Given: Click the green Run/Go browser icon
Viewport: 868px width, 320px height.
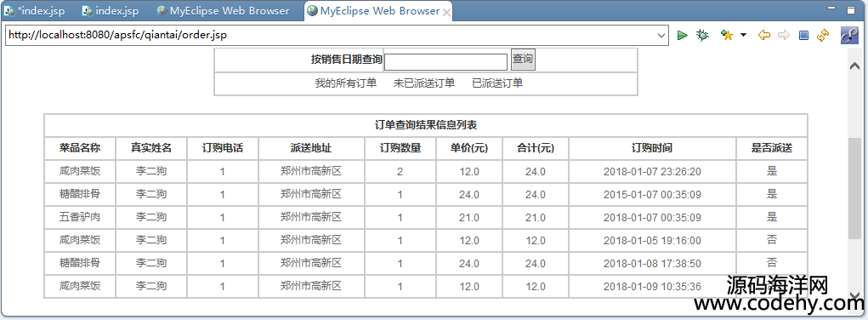Looking at the screenshot, I should (683, 36).
